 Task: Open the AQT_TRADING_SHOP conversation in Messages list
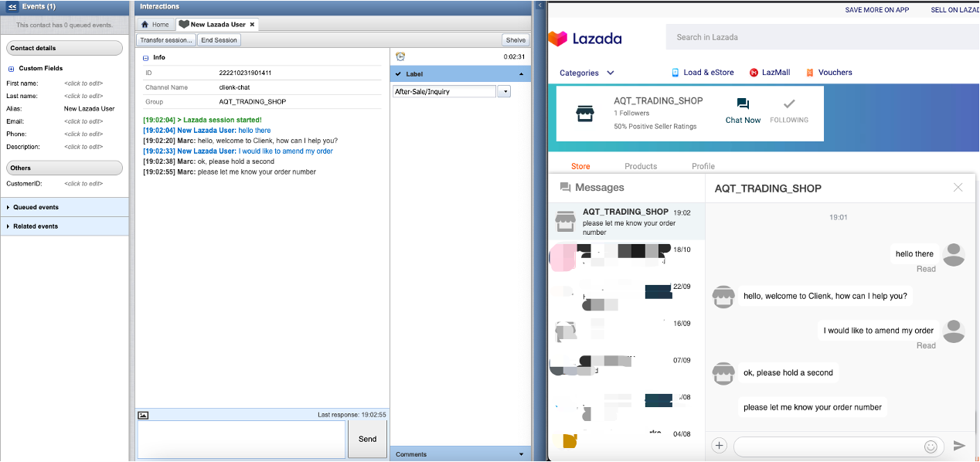click(626, 222)
